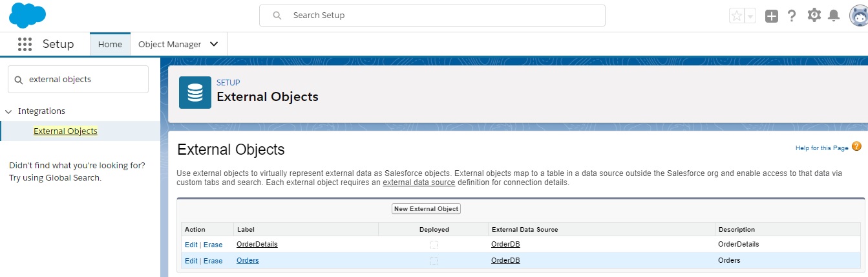
Task: Click the Salesforce cloud logo
Action: [27, 16]
